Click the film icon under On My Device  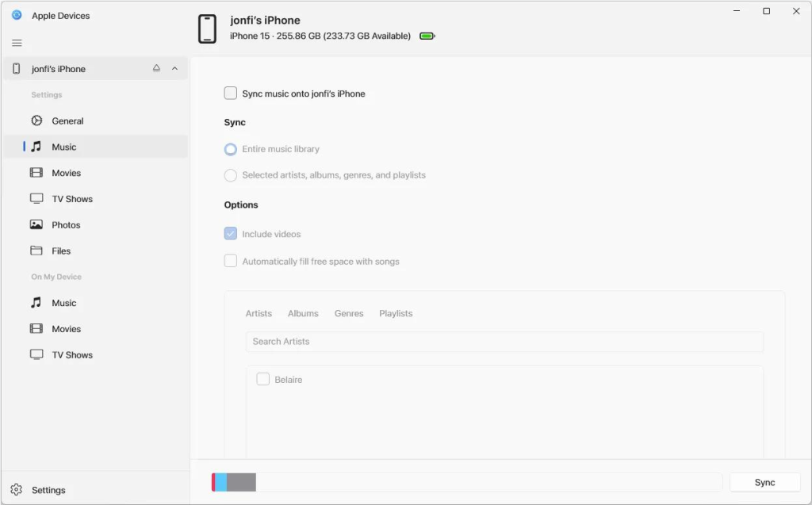click(x=36, y=328)
